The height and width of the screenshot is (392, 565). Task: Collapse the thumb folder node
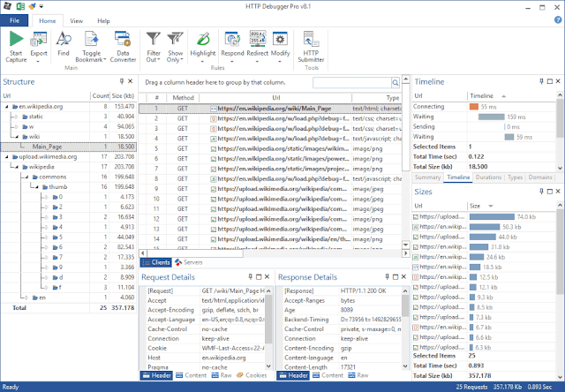point(37,187)
